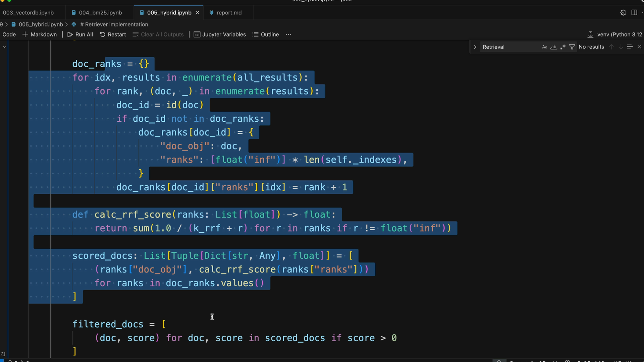Add a new Markdown cell
Viewport: 644px width, 362px height.
(40, 35)
